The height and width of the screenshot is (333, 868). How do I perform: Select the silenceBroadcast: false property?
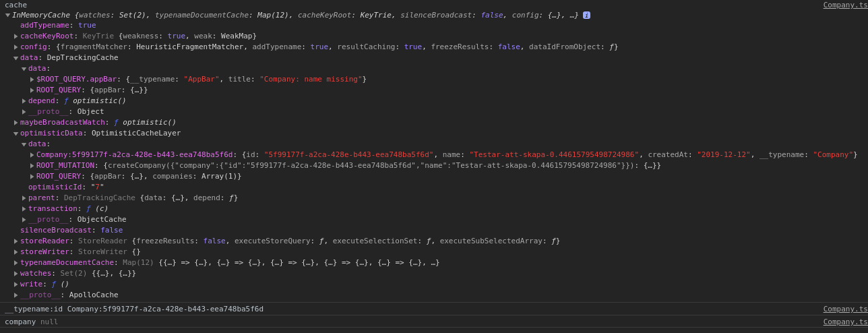71,231
